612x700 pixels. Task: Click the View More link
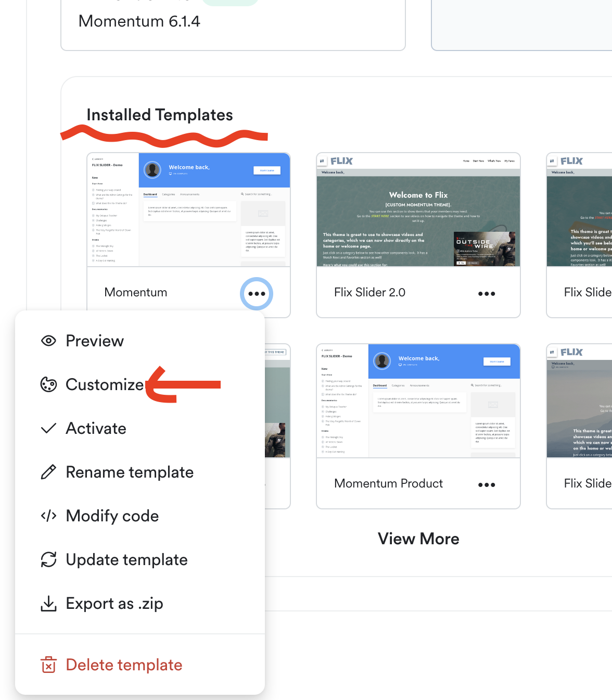click(x=418, y=539)
